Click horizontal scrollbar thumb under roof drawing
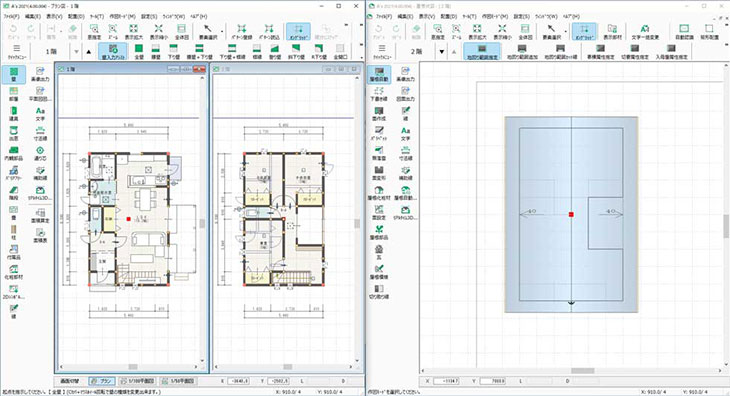Viewport: 730px width, 396px height. (x=582, y=371)
